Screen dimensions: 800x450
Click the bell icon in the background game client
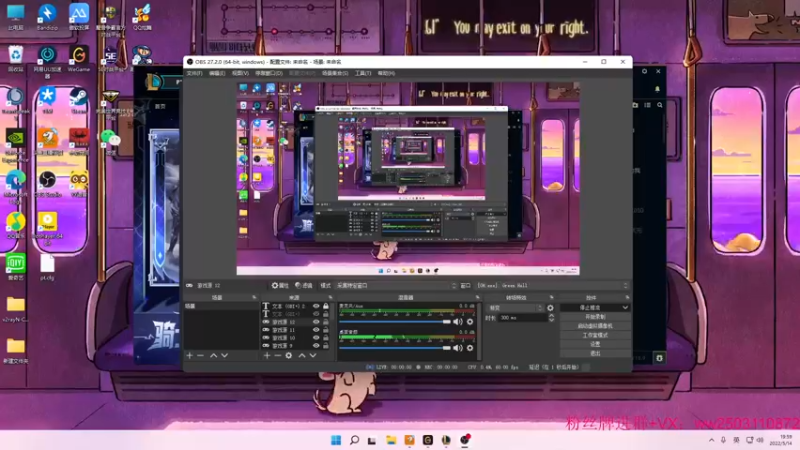[657, 89]
